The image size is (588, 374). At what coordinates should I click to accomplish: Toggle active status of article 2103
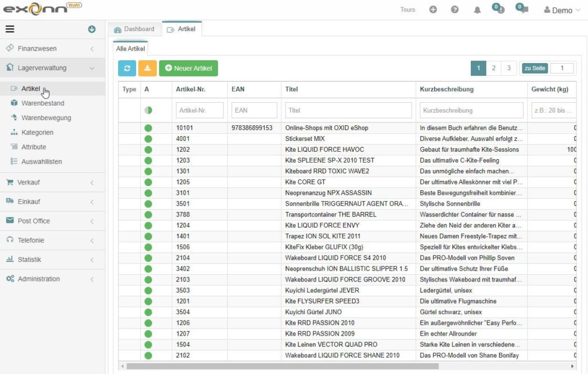(148, 280)
